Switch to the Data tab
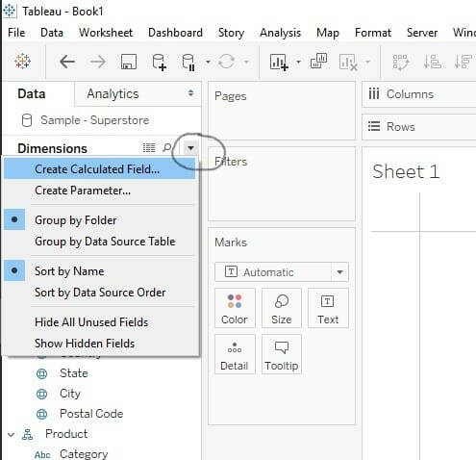This screenshot has height=460, width=476. pos(32,93)
